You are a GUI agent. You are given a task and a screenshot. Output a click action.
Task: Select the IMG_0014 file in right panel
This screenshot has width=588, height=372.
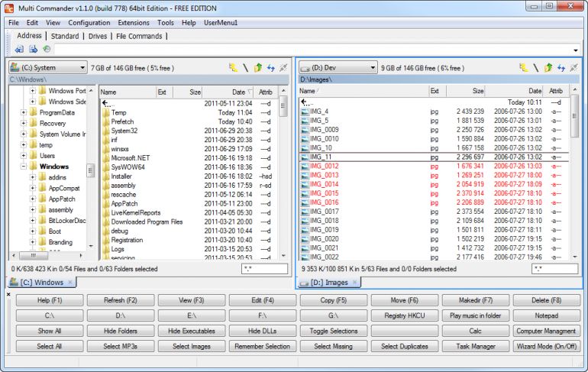point(325,184)
